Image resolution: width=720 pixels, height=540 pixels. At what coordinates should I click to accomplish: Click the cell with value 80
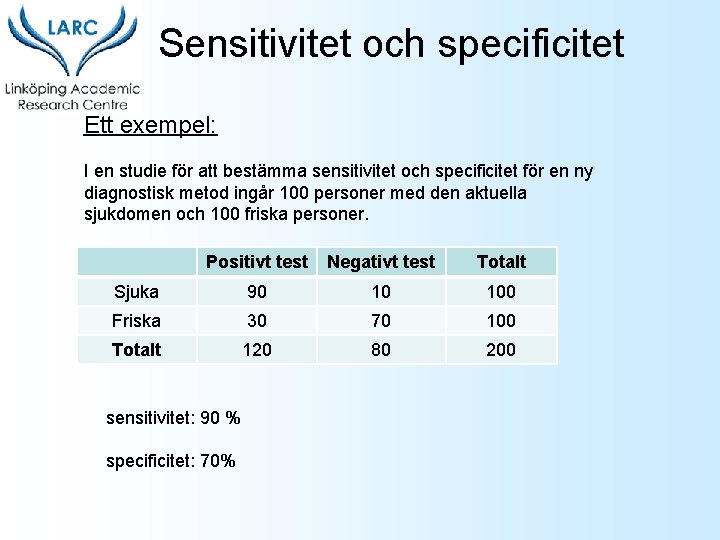381,349
